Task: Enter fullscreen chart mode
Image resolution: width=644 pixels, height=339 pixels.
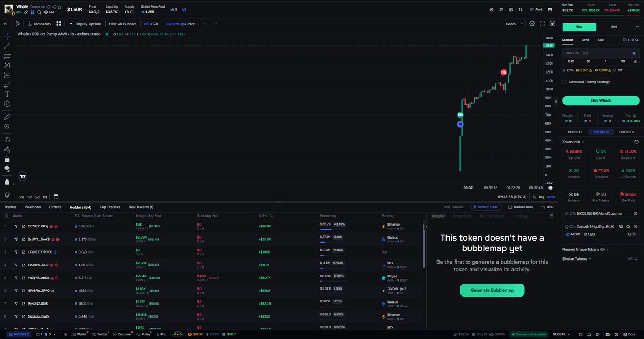Action: click(543, 24)
